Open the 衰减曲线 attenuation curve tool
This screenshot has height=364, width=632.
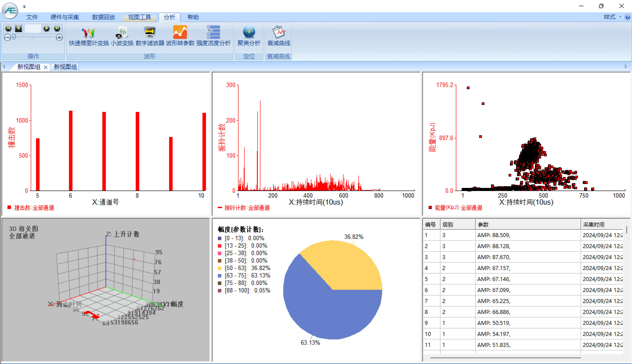click(x=278, y=36)
